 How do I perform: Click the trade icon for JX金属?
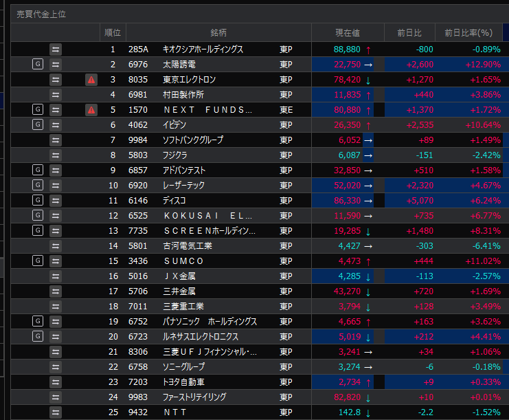pos(56,276)
